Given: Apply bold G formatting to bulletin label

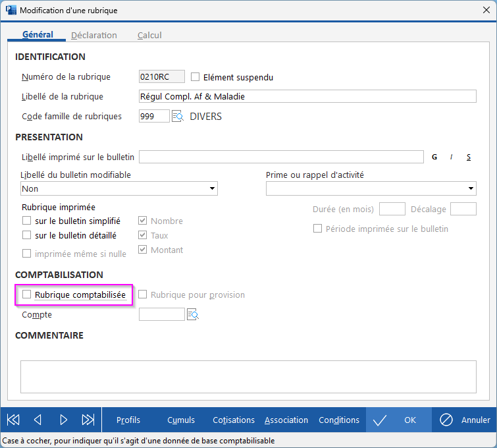Looking at the screenshot, I should 434,157.
